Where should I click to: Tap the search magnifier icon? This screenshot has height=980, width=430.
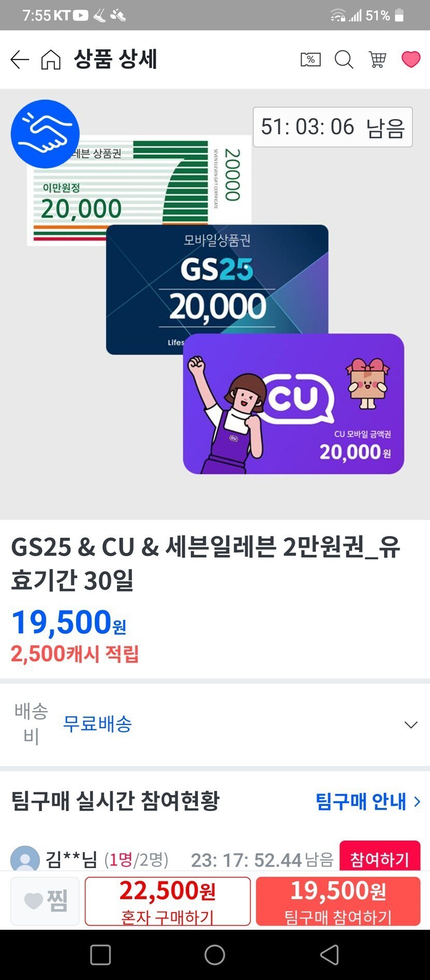pyautogui.click(x=343, y=60)
